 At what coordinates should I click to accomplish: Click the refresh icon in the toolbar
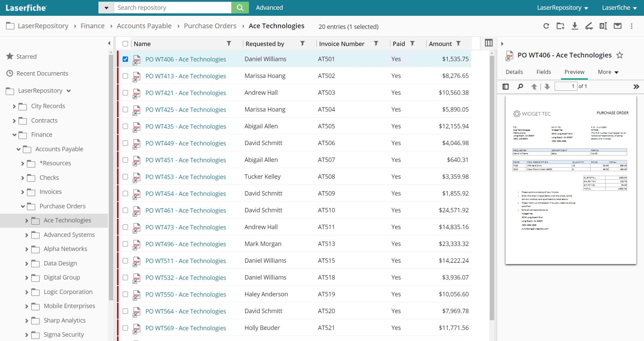546,26
